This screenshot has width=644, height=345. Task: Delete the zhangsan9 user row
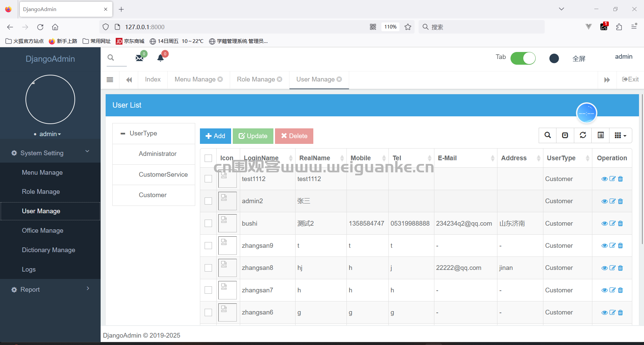(621, 245)
